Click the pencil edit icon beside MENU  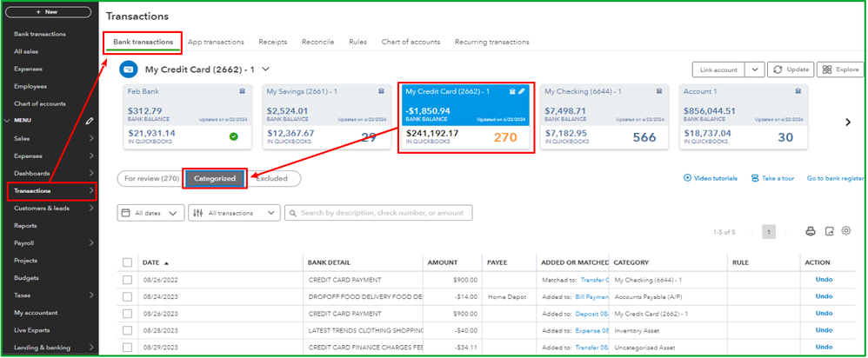tap(90, 121)
